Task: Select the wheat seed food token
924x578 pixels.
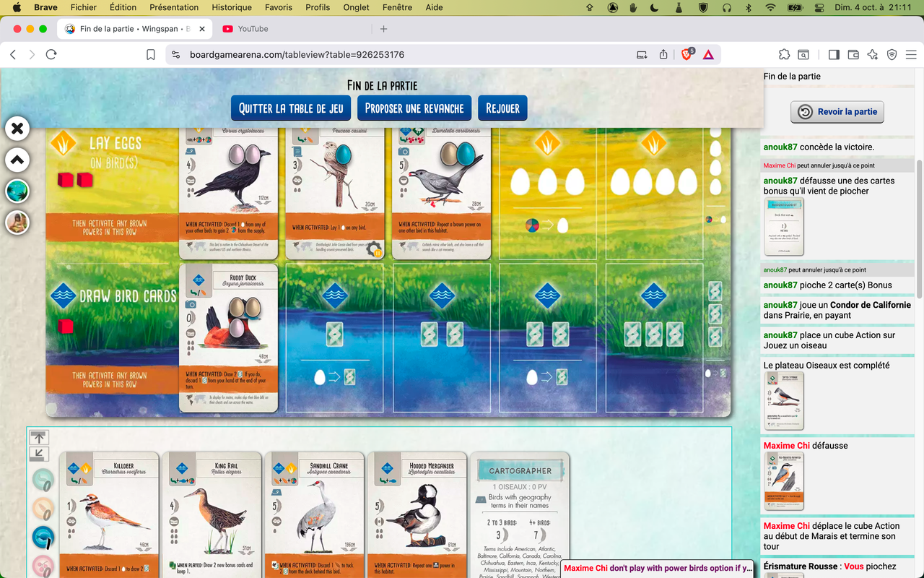Action: coord(43,509)
